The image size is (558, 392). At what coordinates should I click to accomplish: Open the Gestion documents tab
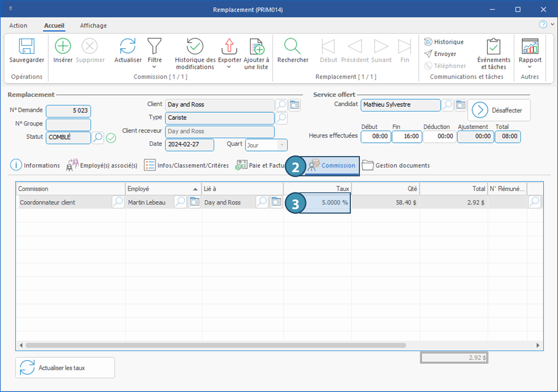tap(396, 166)
